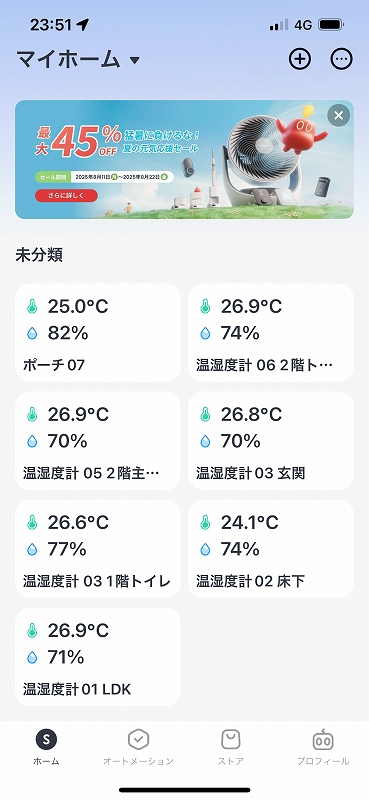Switch to the オートメーション tab

point(138,747)
